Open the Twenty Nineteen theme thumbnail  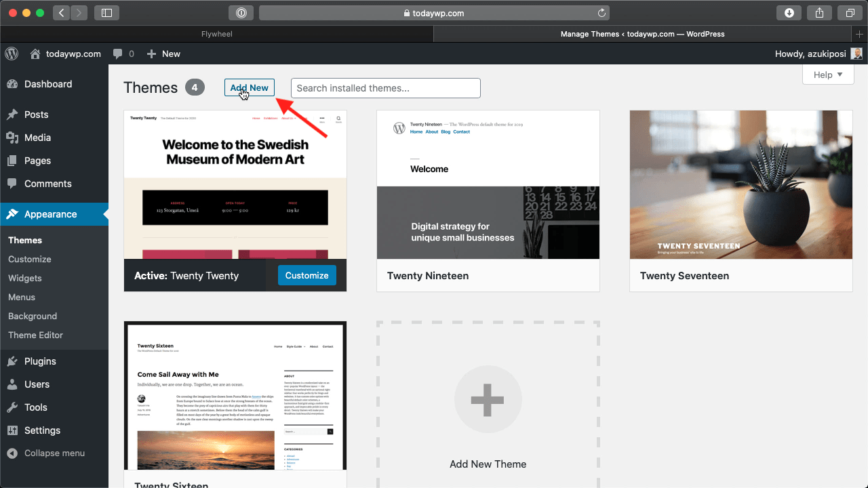(x=488, y=184)
